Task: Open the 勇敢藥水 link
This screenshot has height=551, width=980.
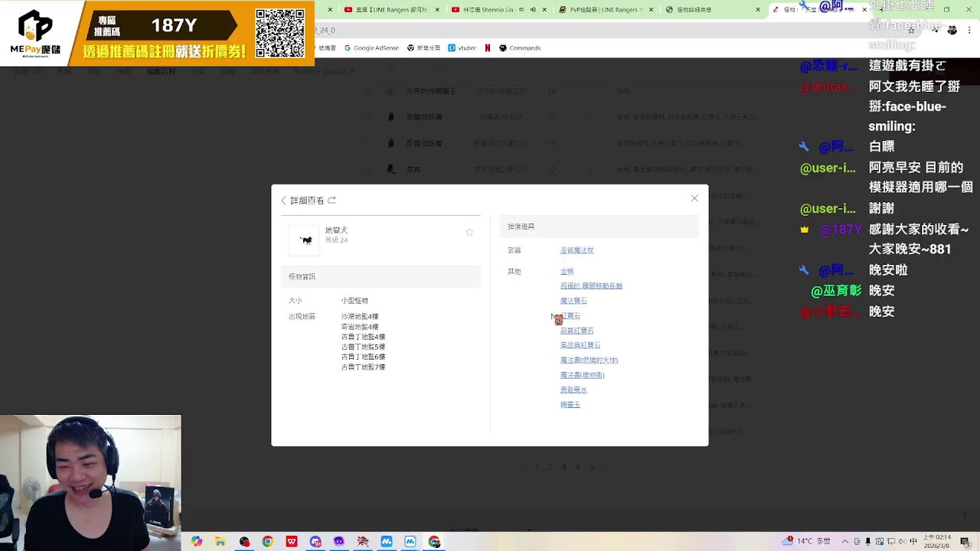Action: point(573,390)
